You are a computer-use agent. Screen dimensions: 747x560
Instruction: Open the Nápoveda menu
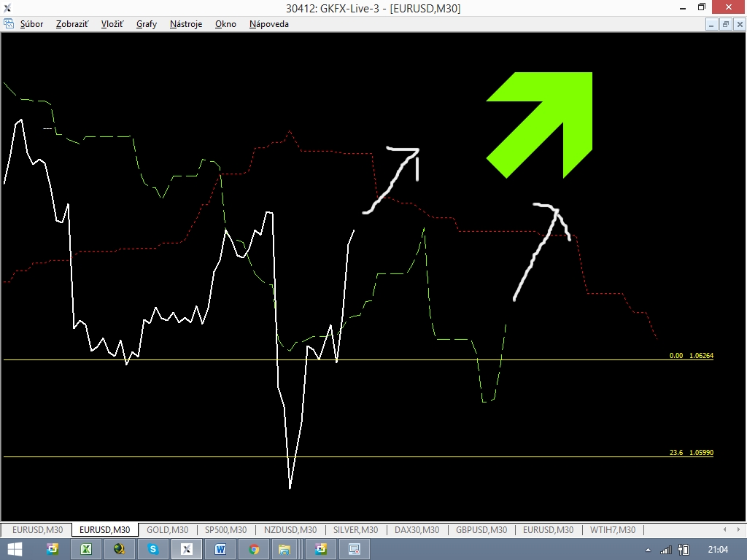point(268,24)
